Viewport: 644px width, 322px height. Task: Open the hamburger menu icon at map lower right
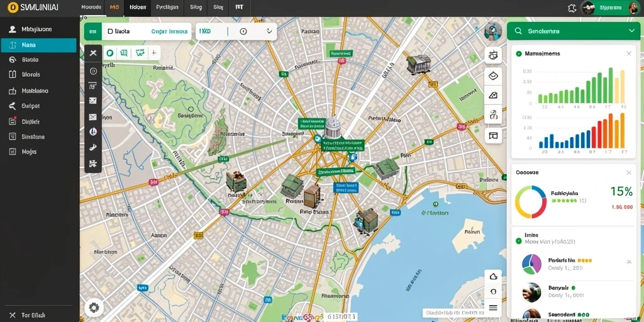pyautogui.click(x=493, y=308)
